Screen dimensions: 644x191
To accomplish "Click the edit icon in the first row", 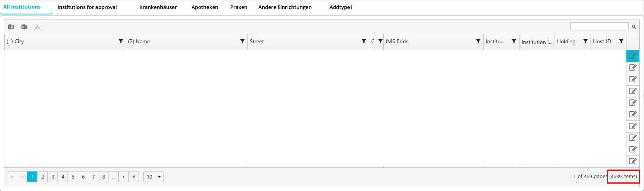I will (633, 56).
